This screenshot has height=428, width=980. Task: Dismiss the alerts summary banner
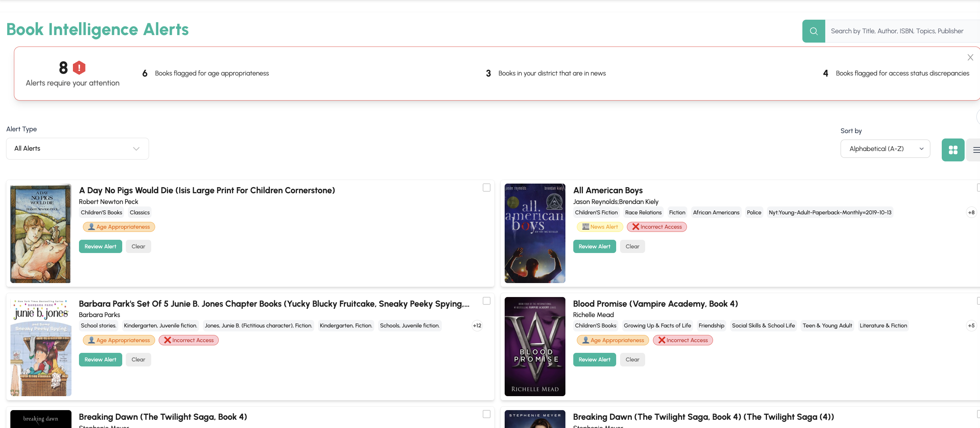tap(970, 58)
